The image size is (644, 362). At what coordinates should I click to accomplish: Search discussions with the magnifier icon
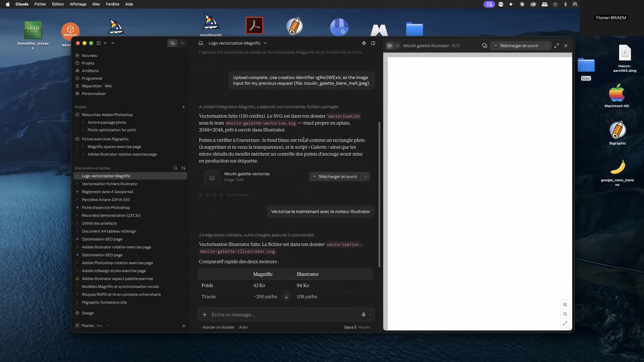click(175, 168)
